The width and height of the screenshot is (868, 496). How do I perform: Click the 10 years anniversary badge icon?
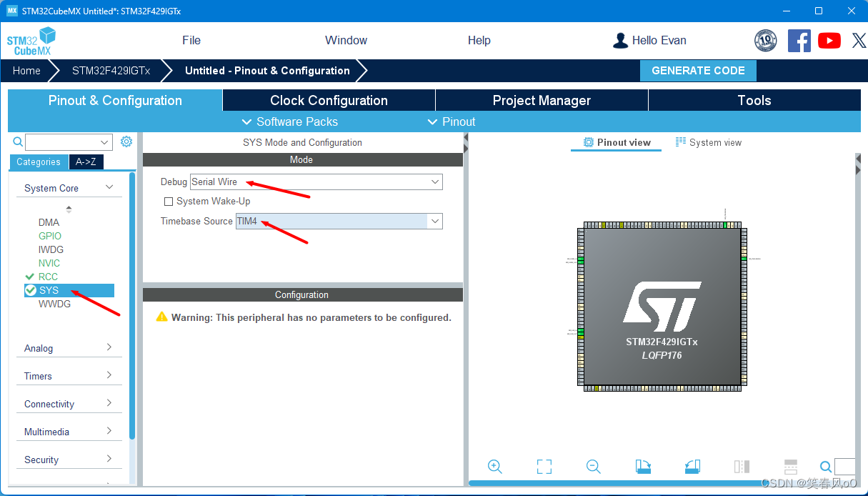(x=766, y=41)
